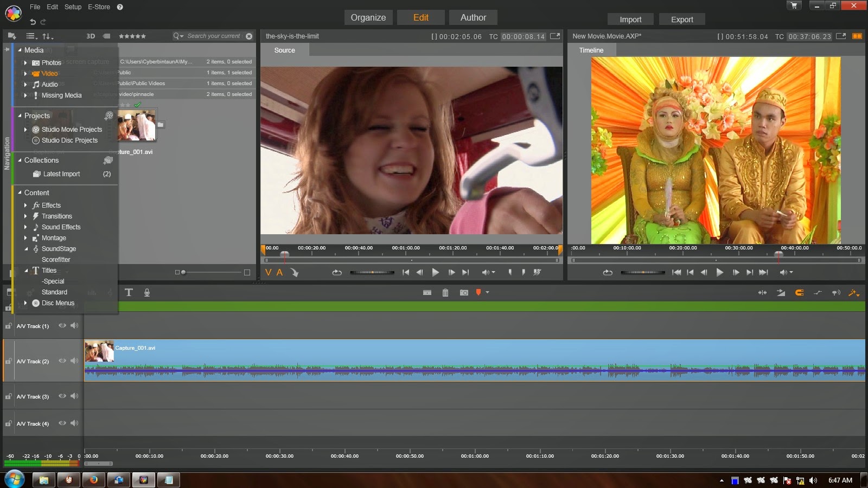The width and height of the screenshot is (868, 488).
Task: Mute audio on A/V Track (3)
Action: 74,396
